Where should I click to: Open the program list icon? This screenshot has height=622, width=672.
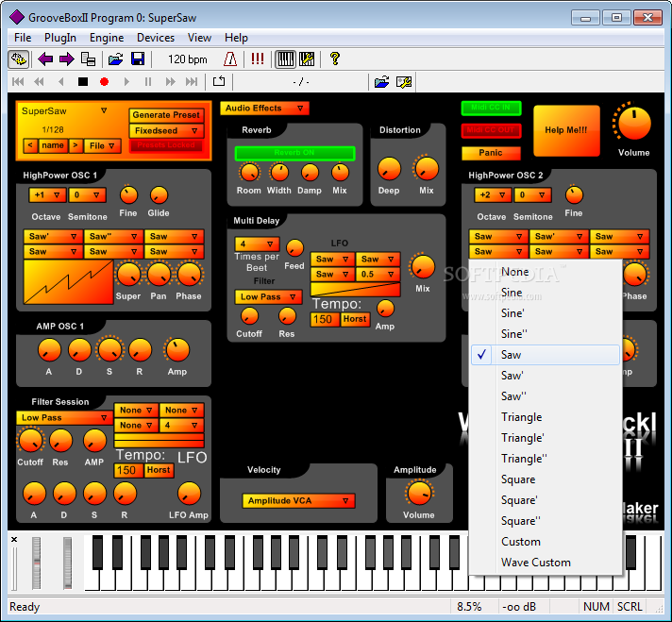click(x=89, y=59)
